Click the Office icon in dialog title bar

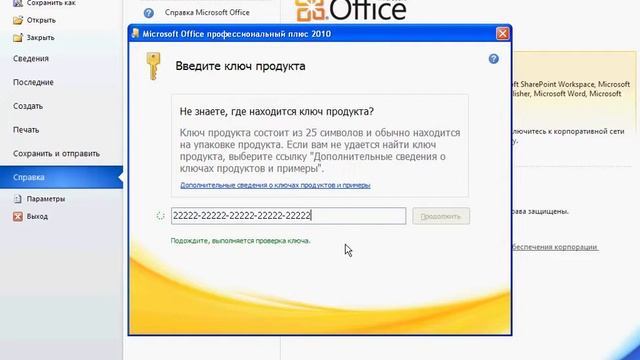tap(136, 33)
